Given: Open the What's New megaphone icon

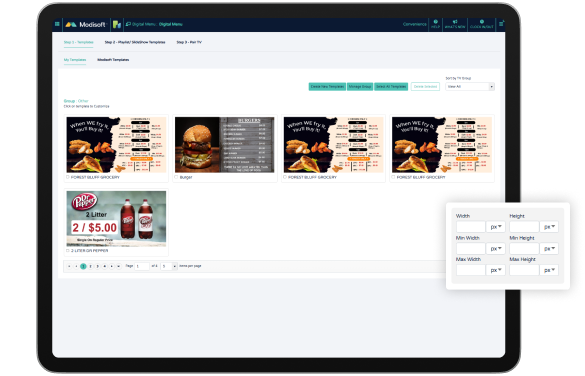Looking at the screenshot, I should click(455, 24).
